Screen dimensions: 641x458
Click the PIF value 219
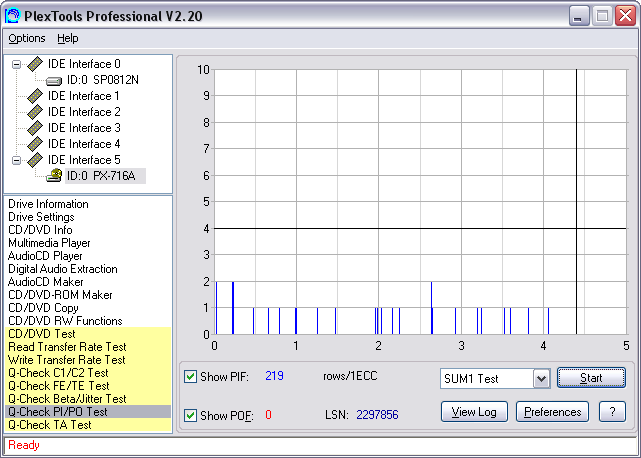[274, 376]
